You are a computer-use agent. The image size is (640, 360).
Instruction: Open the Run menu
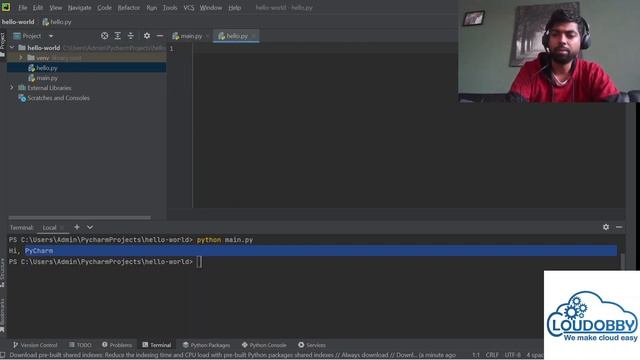[x=152, y=8]
